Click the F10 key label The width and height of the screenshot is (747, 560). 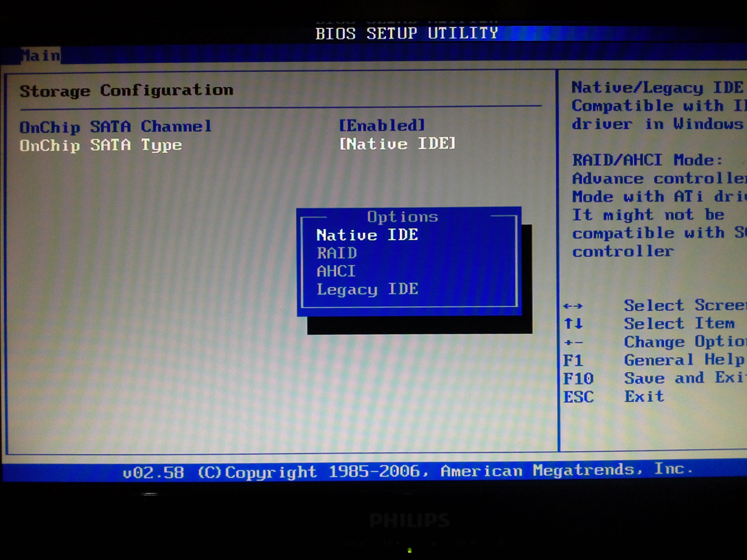pos(578,379)
